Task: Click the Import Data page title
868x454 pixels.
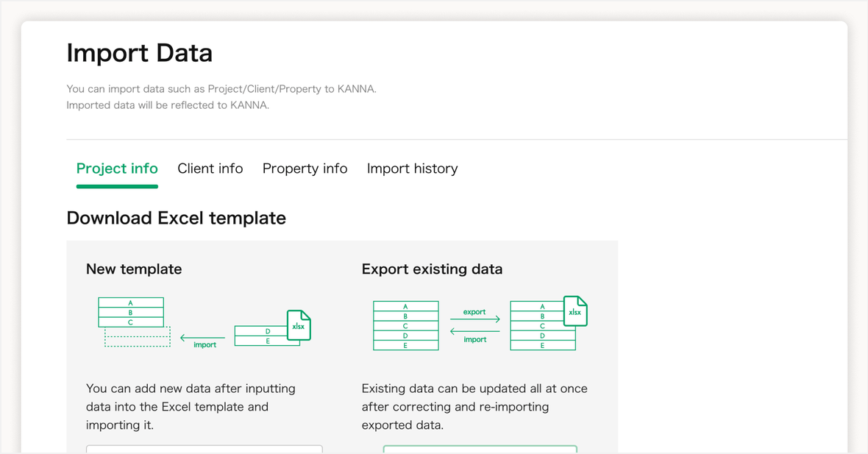Action: pos(139,52)
